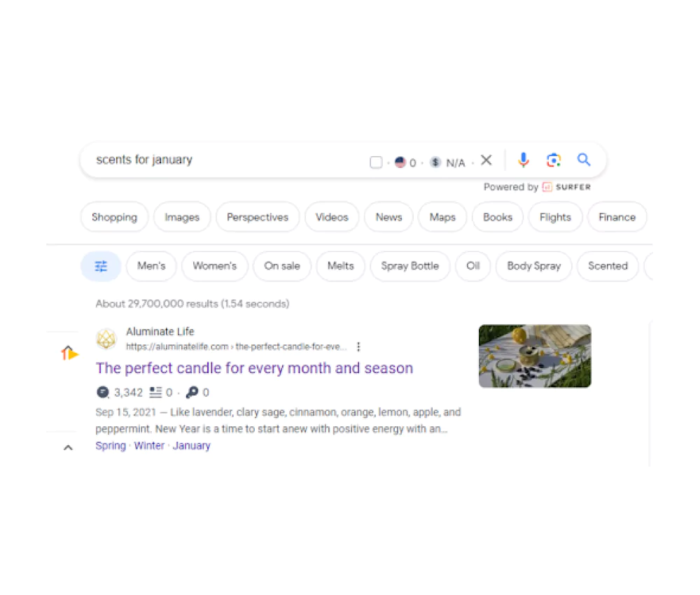Screen dimensions: 700x595
Task: Tick the Surfer keyword checkbox in search bar
Action: pos(376,162)
